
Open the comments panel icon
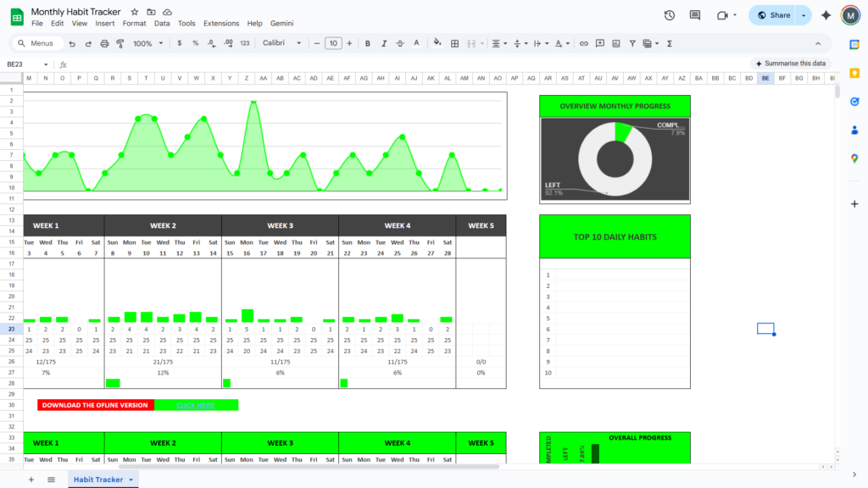click(695, 15)
